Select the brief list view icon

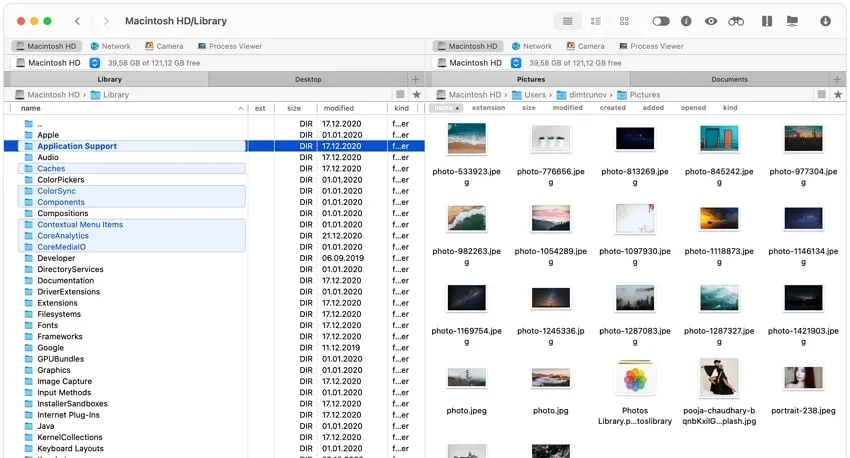595,21
